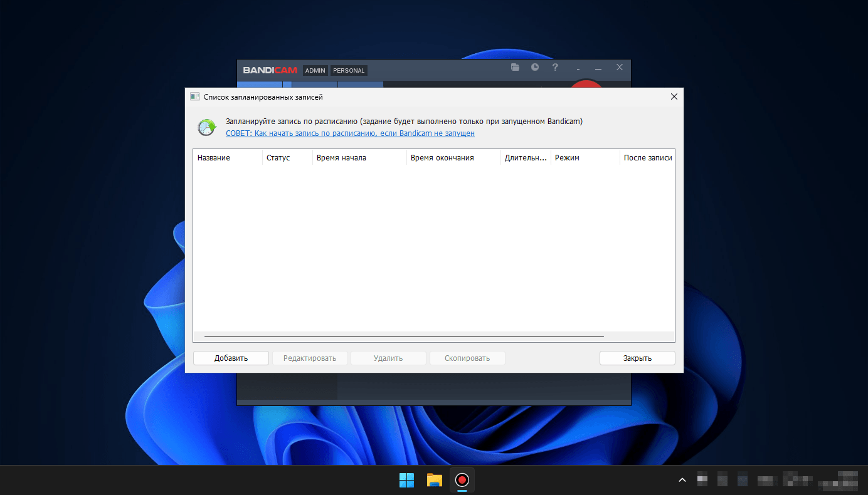Minimize the Bandicam main window
868x495 pixels.
click(598, 68)
